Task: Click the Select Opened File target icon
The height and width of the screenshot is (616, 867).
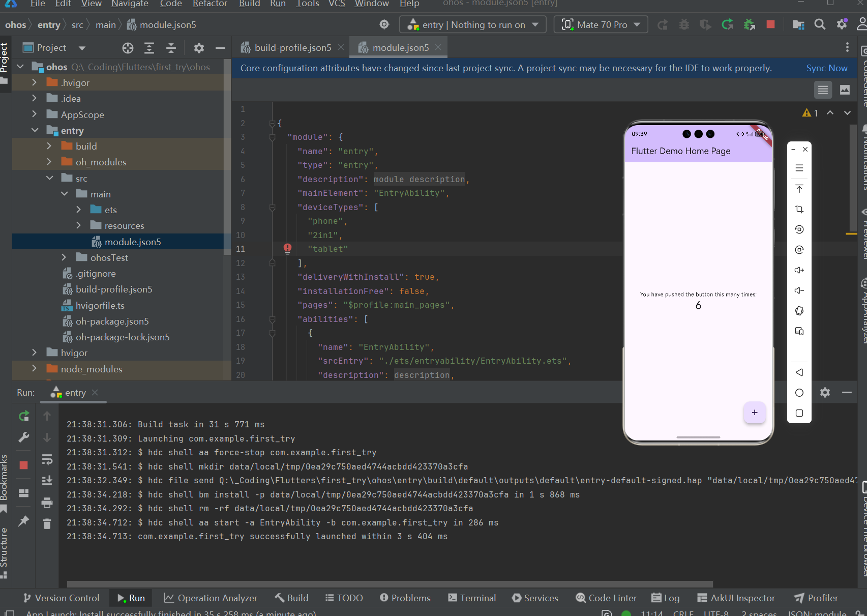Action: point(128,48)
